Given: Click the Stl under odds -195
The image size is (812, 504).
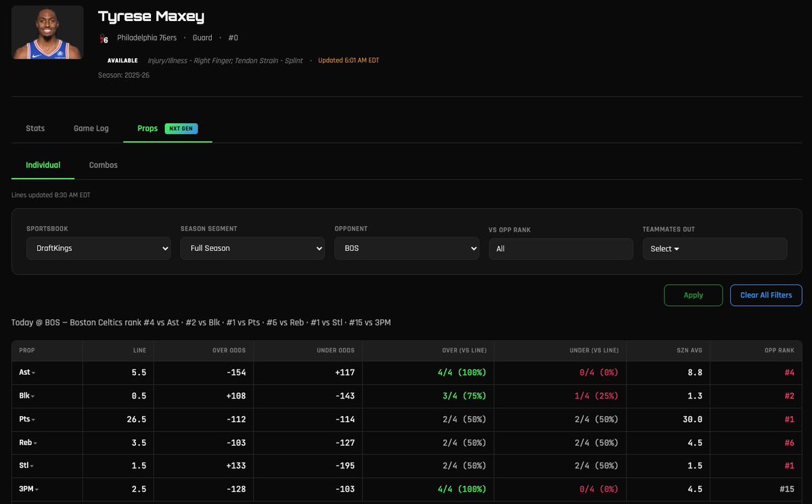Looking at the screenshot, I should [344, 466].
